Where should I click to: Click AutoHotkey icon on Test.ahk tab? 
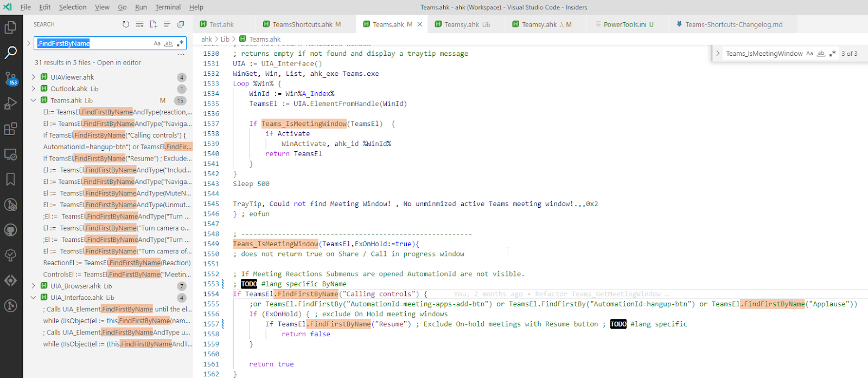pos(203,24)
